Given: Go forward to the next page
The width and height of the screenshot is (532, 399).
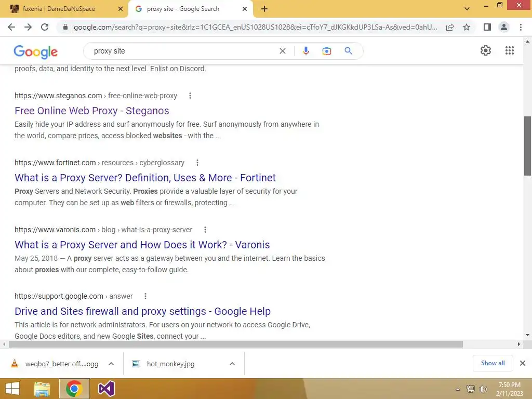Looking at the screenshot, I should (28, 27).
